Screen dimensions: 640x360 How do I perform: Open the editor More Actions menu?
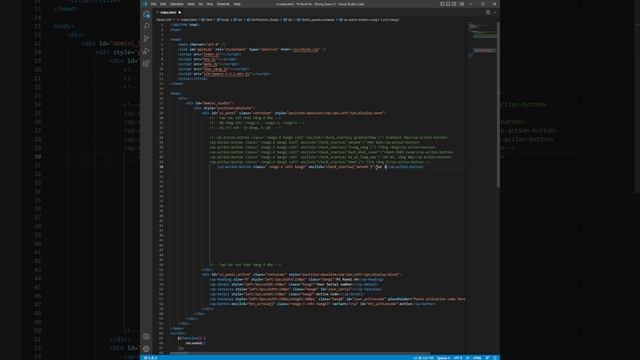point(495,12)
